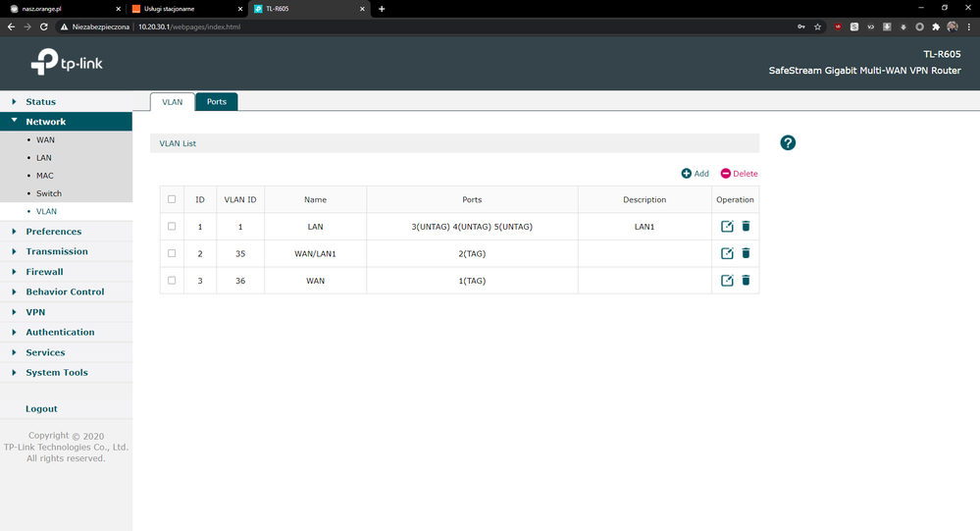Screen dimensions: 980x531
Task: Open the help question mark icon
Action: pyautogui.click(x=788, y=143)
